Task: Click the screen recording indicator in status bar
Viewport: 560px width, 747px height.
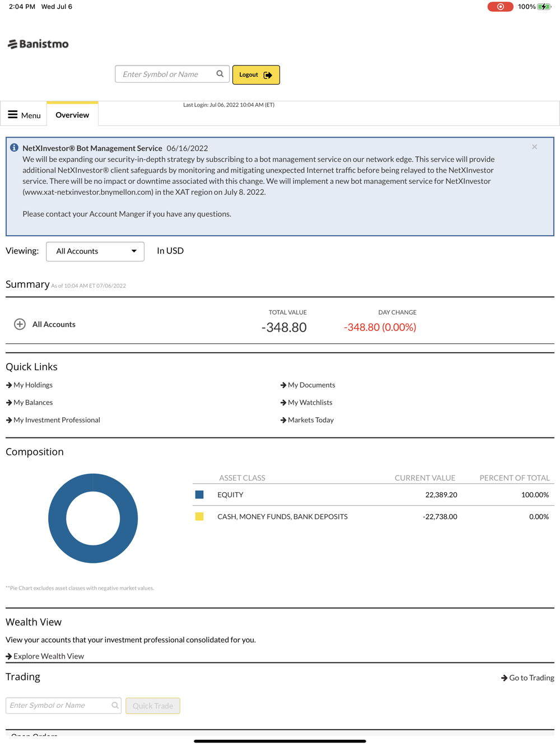Action: (x=500, y=7)
